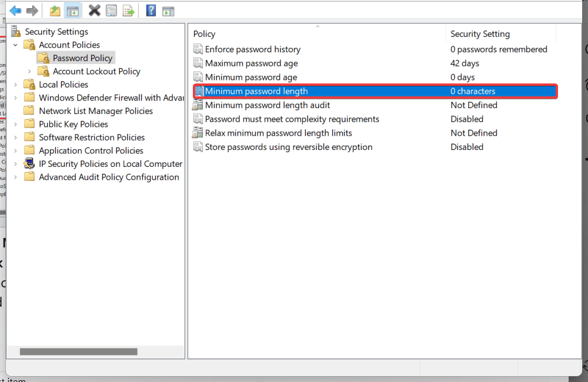
Task: Select Account Lockout Policy tree item
Action: click(96, 71)
